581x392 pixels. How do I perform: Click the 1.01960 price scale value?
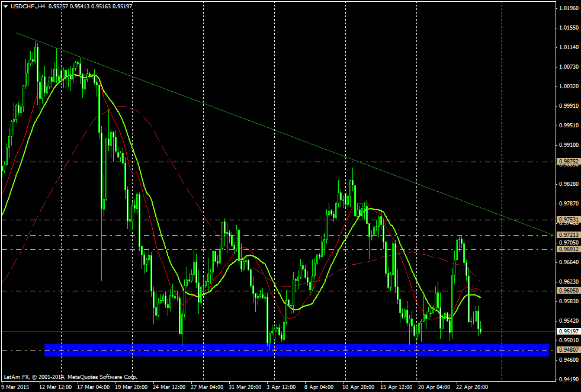(568, 8)
